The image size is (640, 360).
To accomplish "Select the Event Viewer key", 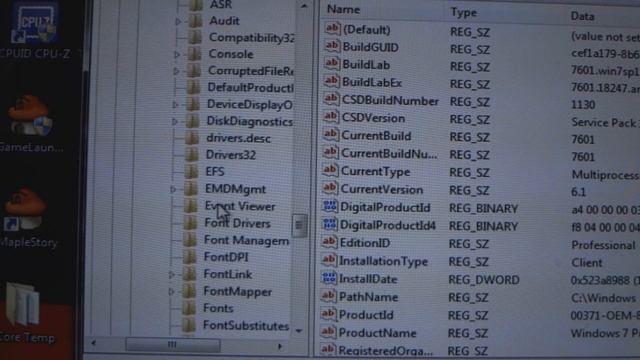I will 240,207.
